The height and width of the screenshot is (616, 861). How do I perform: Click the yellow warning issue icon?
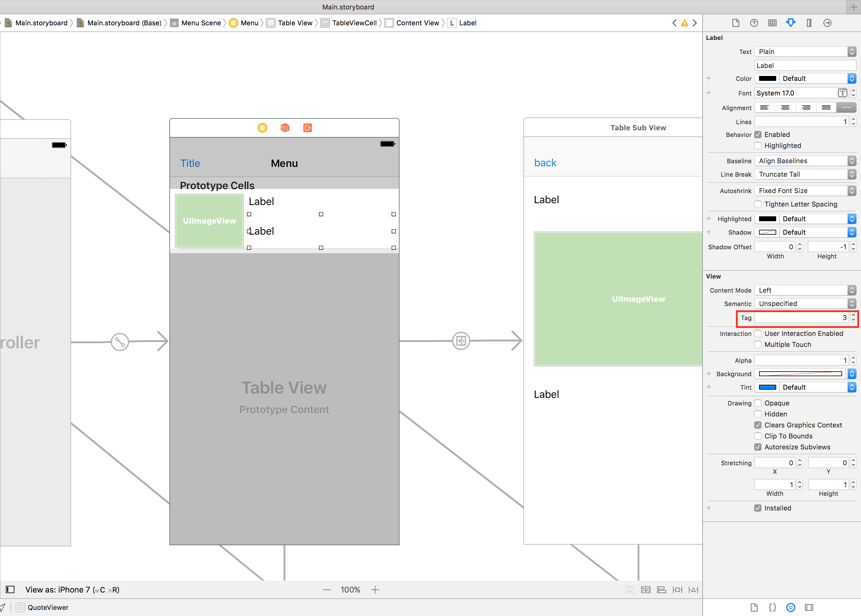(685, 23)
